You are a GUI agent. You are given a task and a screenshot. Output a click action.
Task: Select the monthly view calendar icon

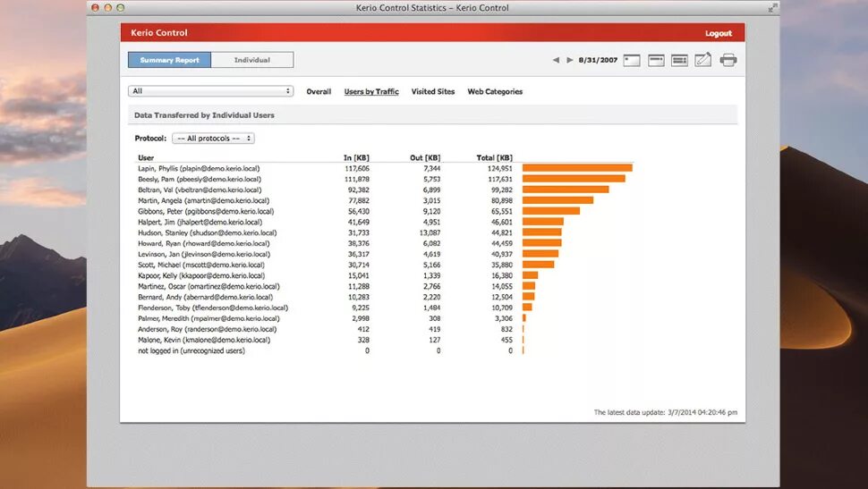point(679,60)
